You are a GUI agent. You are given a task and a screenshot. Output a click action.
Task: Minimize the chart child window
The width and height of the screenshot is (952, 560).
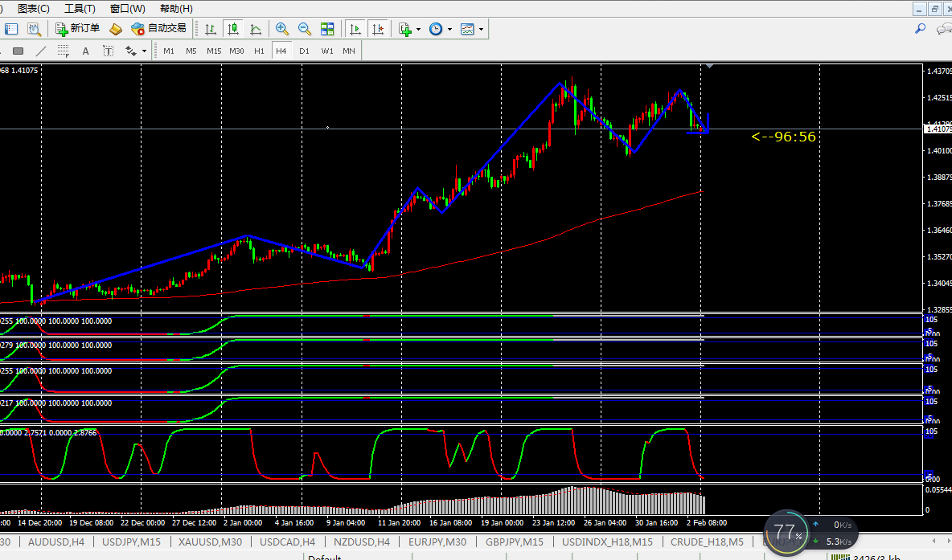click(920, 9)
